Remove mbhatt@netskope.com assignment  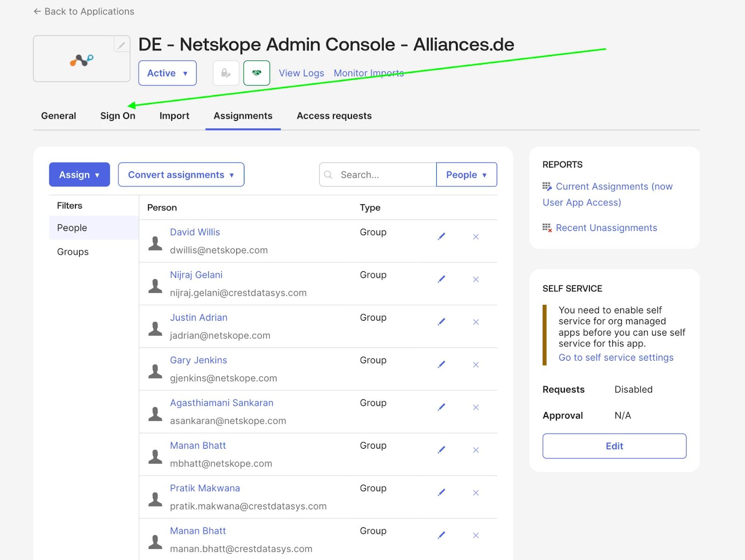[476, 450]
